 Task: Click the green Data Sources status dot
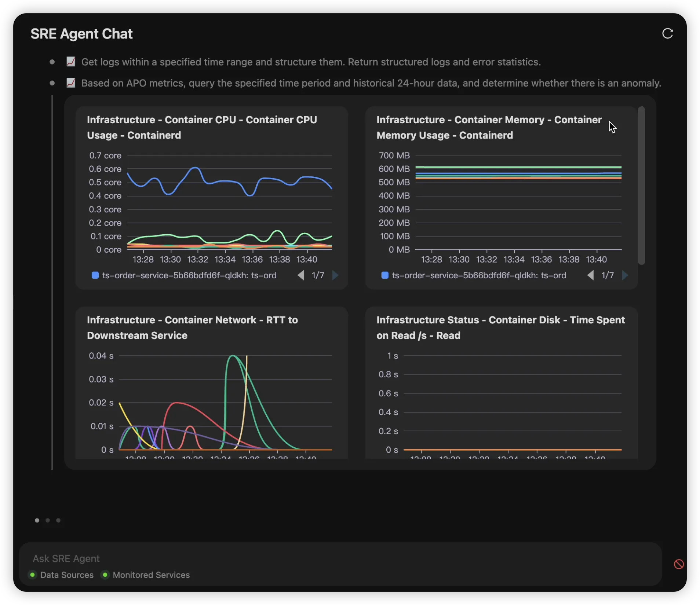pos(32,575)
